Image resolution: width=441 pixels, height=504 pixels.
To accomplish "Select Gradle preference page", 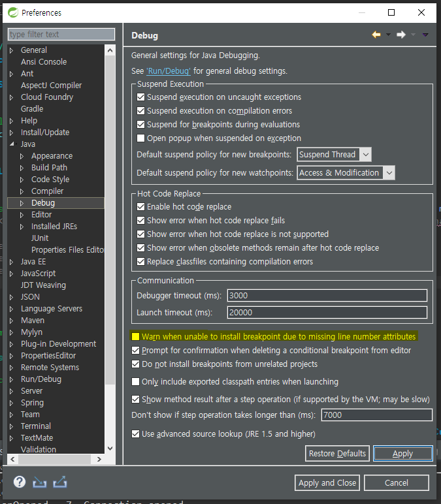I will tap(32, 108).
